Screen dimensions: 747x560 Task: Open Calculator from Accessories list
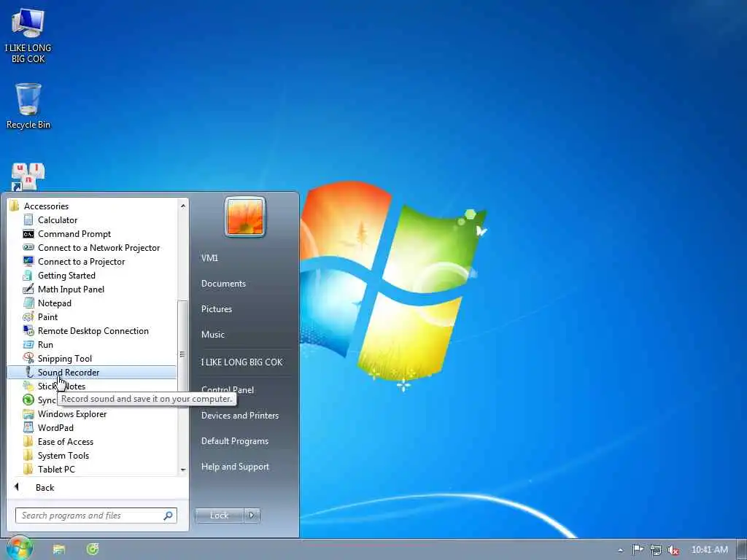[57, 220]
